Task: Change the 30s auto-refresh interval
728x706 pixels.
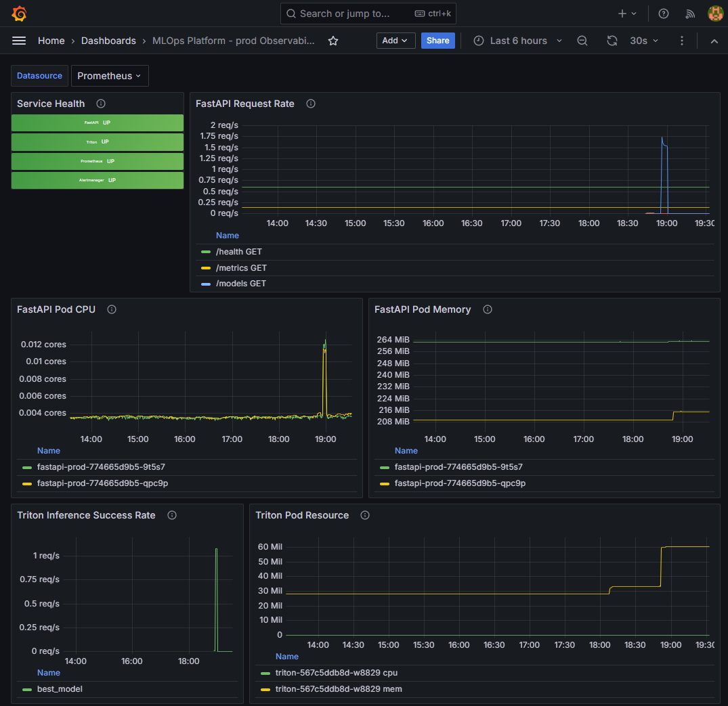Action: pyautogui.click(x=643, y=41)
